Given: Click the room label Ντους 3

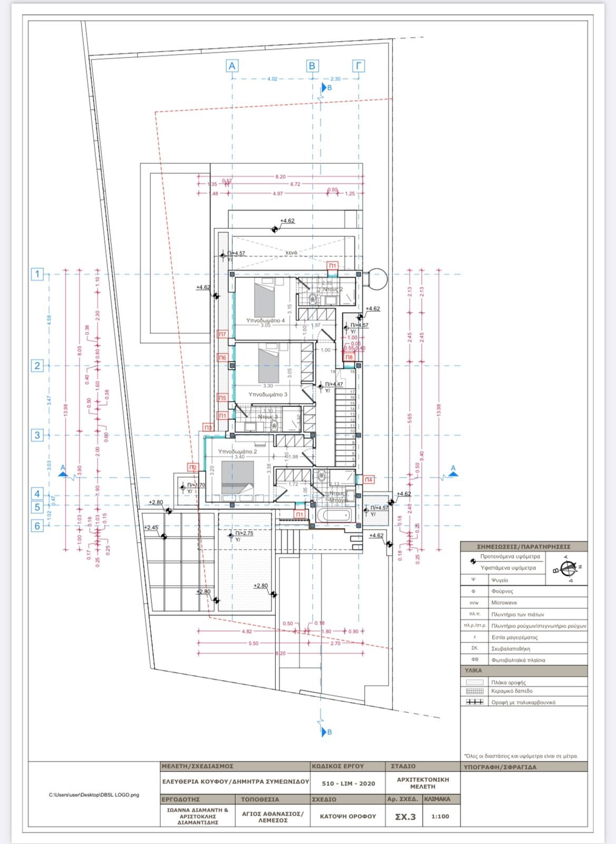Looking at the screenshot, I should (267, 417).
